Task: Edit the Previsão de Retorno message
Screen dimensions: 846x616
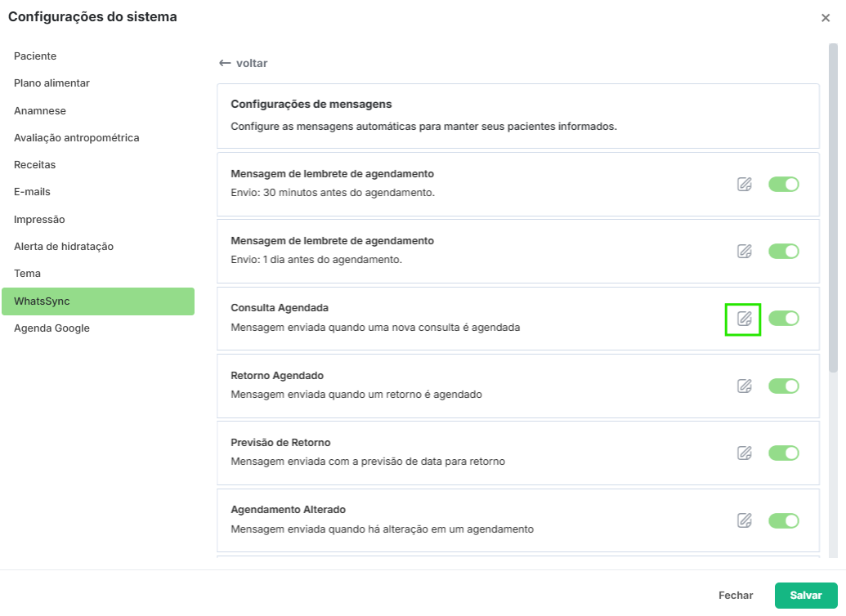Action: coord(744,453)
